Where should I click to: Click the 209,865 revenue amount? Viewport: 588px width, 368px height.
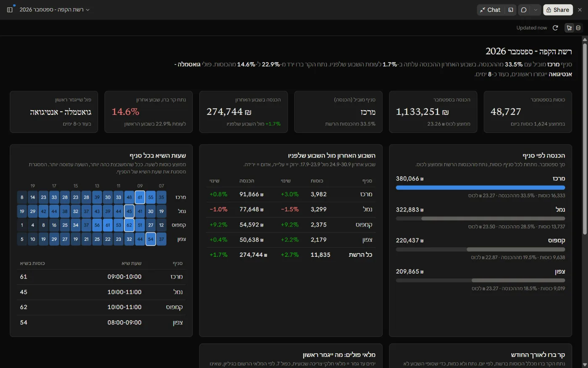point(409,272)
